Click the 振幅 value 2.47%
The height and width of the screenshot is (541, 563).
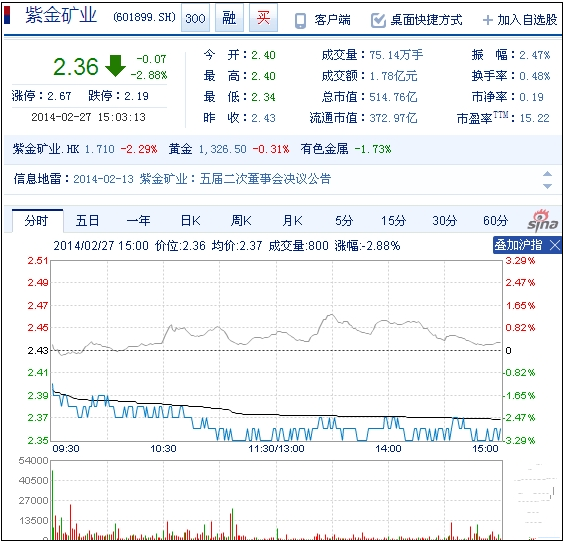point(534,55)
